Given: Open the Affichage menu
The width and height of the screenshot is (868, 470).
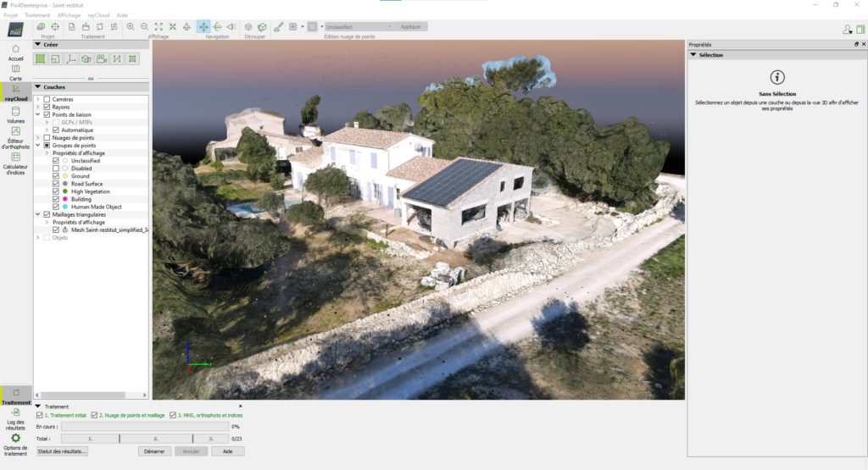Looking at the screenshot, I should (69, 15).
